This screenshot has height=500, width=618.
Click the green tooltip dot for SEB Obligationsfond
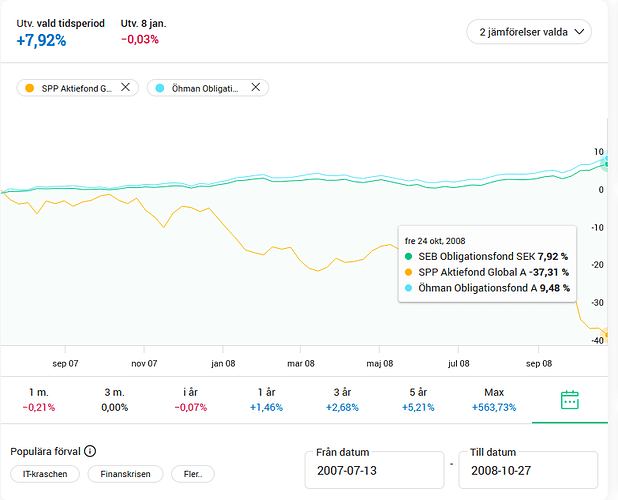tap(409, 257)
